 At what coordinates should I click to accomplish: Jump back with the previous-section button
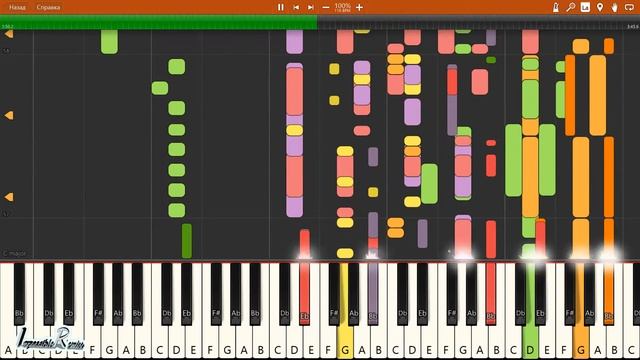click(296, 7)
